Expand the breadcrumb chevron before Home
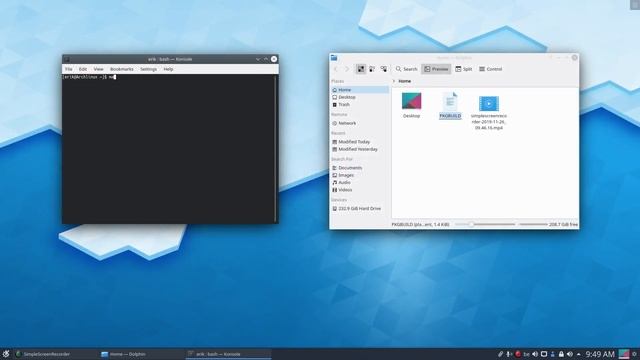640x360 pixels. pyautogui.click(x=394, y=81)
